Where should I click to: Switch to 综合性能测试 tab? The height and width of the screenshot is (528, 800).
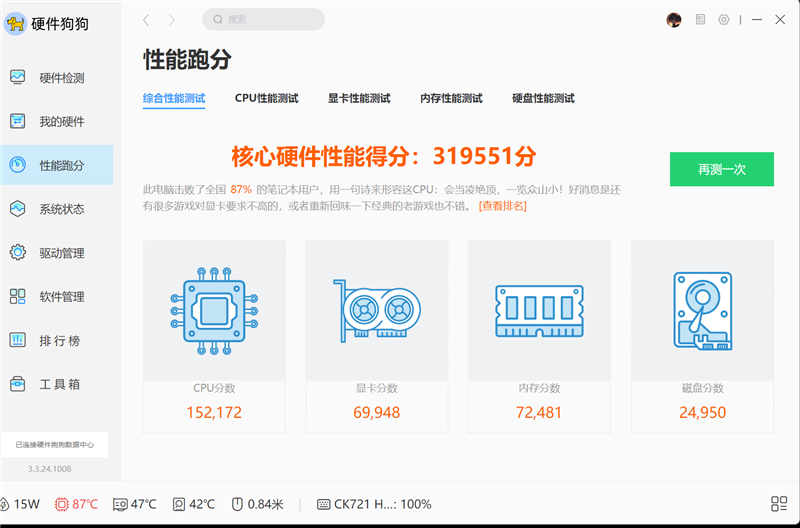[174, 98]
